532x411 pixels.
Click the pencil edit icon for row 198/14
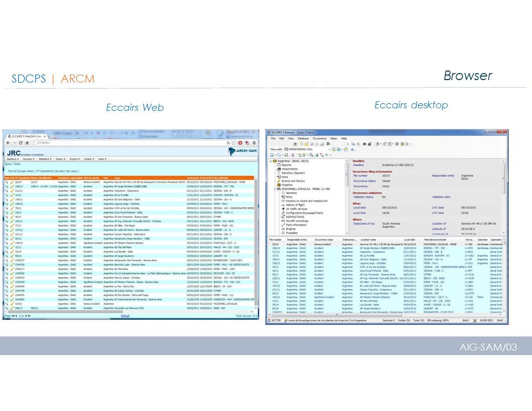[12, 186]
